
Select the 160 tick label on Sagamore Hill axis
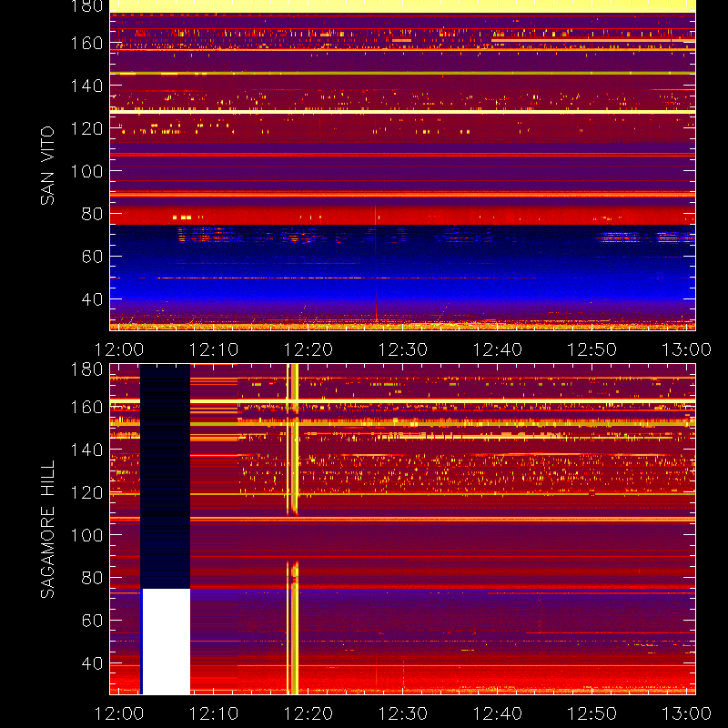(86, 407)
